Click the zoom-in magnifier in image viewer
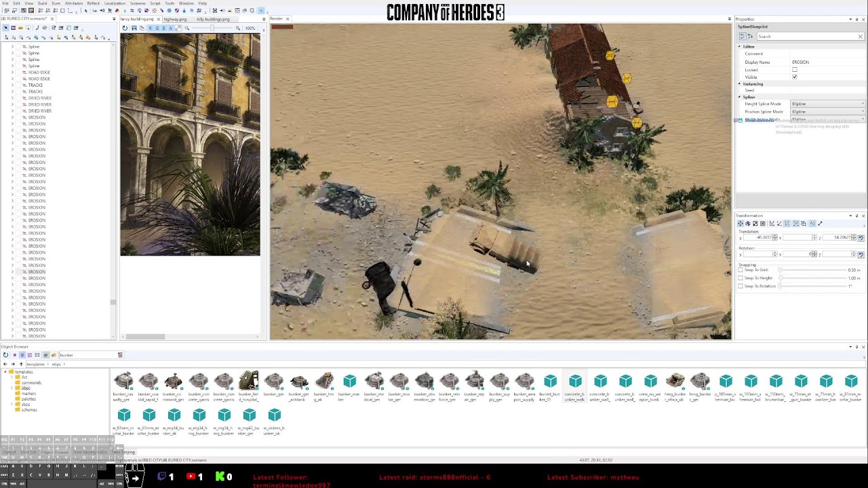The height and width of the screenshot is (488, 868). click(237, 28)
